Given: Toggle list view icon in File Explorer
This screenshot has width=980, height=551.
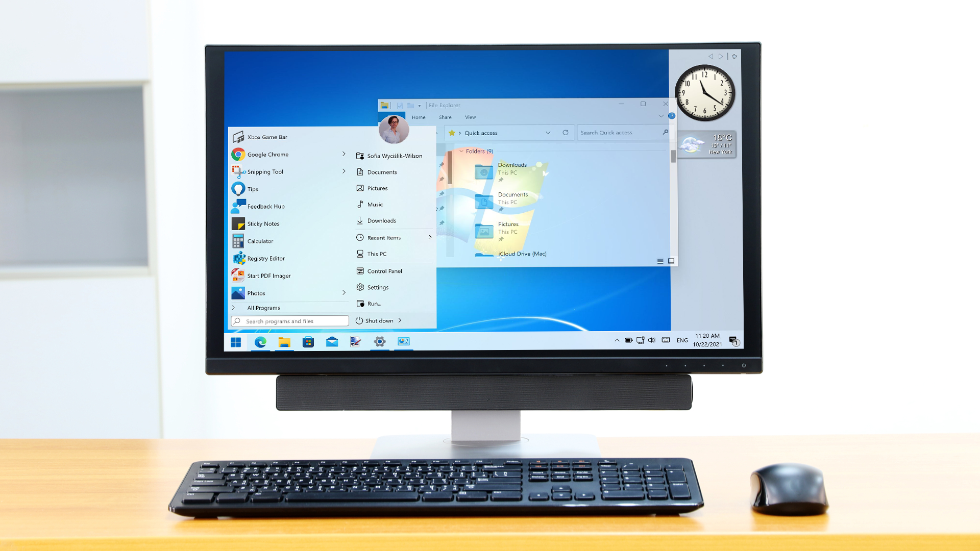Looking at the screenshot, I should (x=659, y=261).
